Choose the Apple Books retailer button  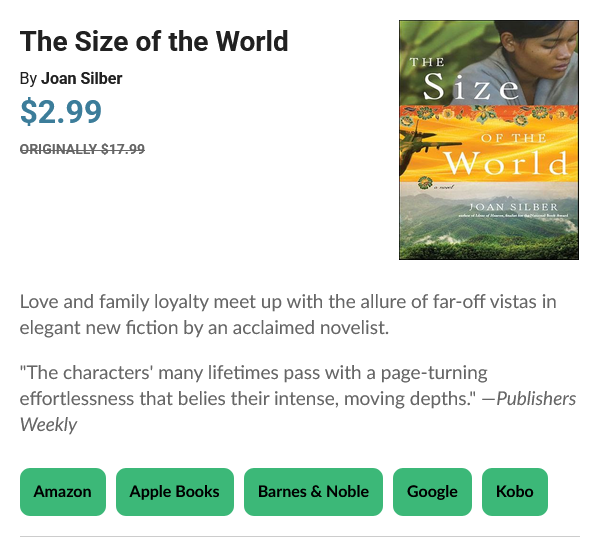[x=174, y=492]
